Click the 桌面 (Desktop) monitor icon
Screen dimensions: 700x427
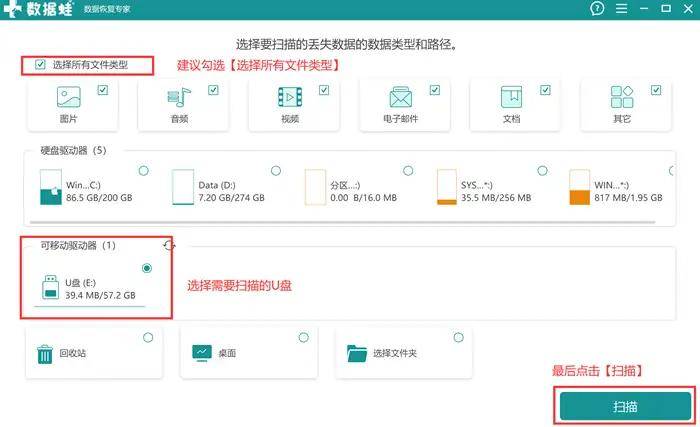coord(201,353)
